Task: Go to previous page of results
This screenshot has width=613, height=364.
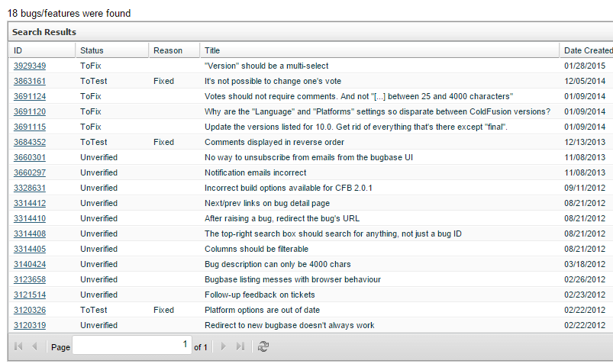Action: point(34,346)
